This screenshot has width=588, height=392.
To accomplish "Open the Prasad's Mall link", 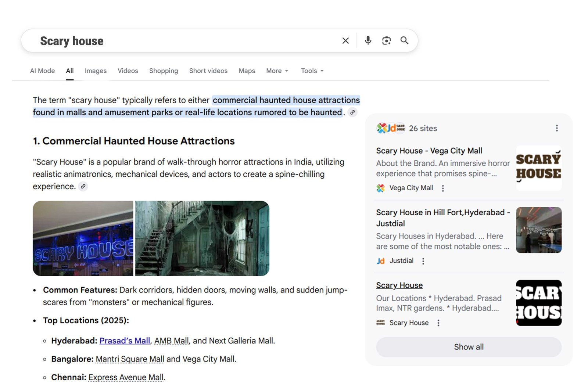I will (x=125, y=341).
